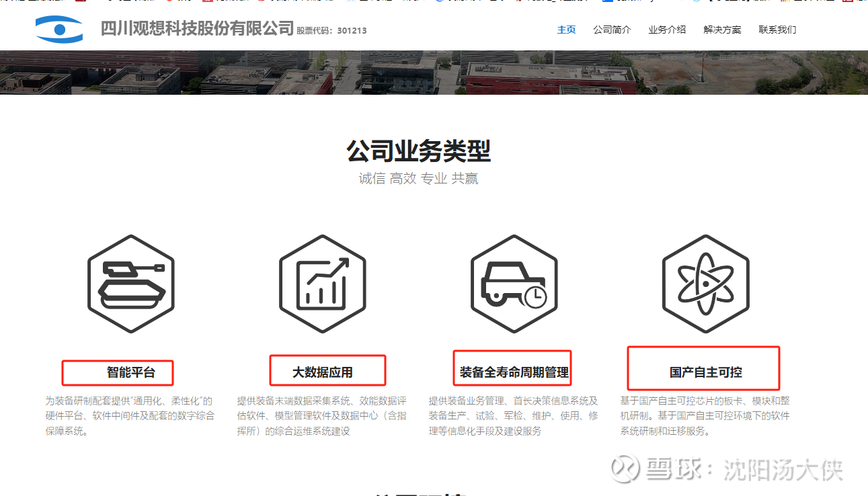Click the stock code 301213 text
This screenshot has height=496, width=868.
[352, 30]
